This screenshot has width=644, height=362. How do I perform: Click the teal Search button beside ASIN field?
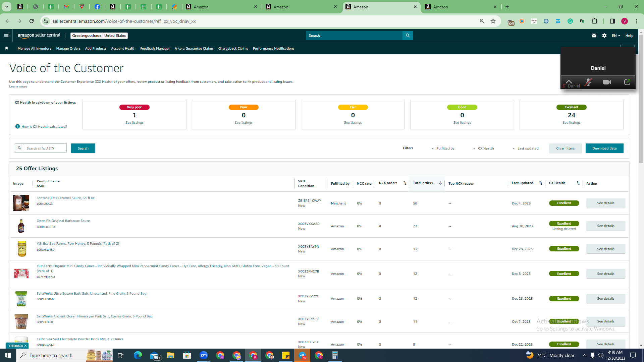point(83,148)
